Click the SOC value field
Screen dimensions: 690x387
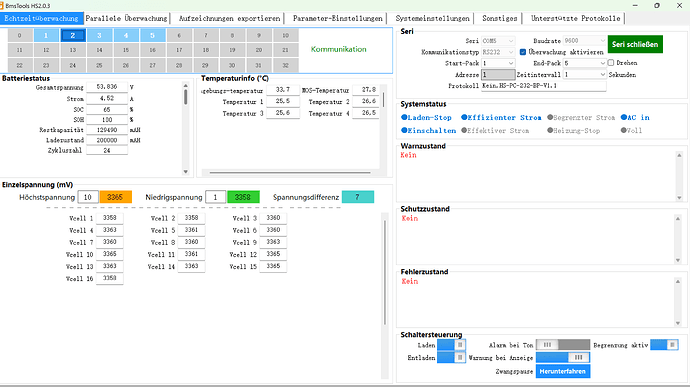pos(107,109)
